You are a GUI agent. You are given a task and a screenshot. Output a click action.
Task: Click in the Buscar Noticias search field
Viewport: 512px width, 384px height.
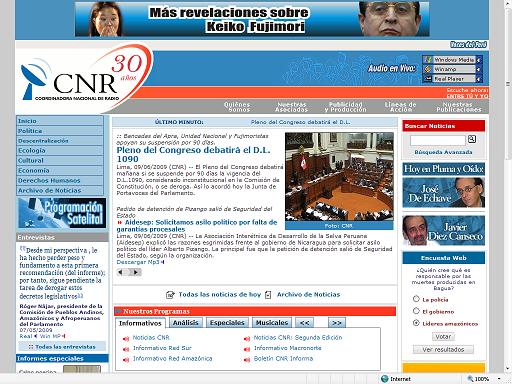point(438,140)
